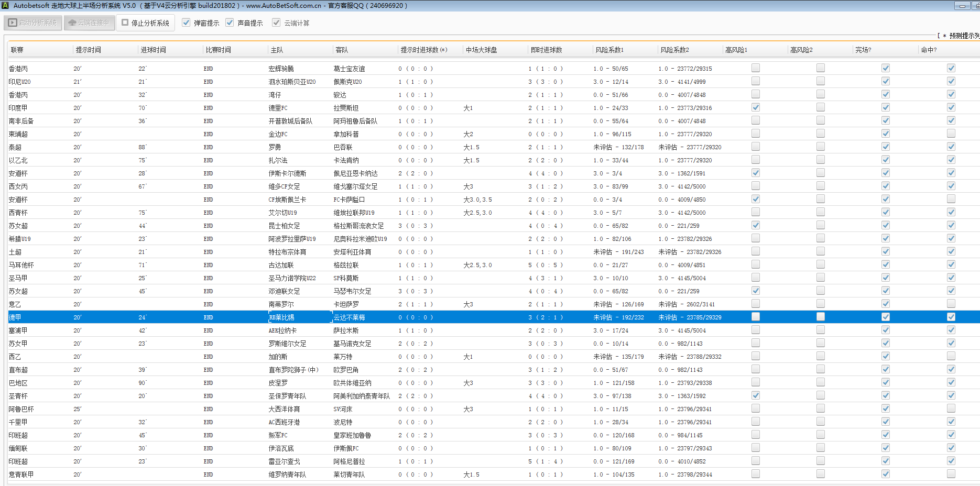Click the play icon on 启动分析系统
This screenshot has width=980, height=486.
(x=13, y=23)
